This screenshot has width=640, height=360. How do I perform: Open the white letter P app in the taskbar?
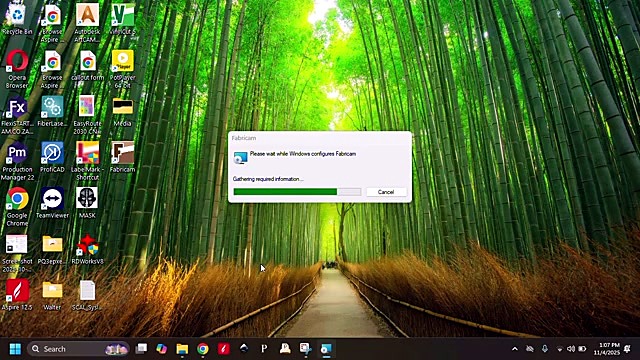pyautogui.click(x=264, y=349)
